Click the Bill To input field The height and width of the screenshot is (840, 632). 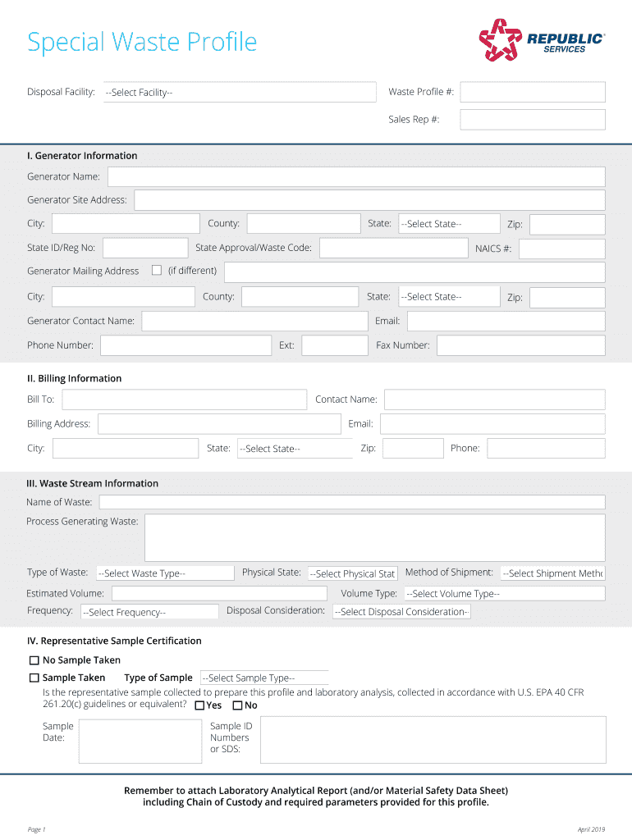[x=184, y=399]
